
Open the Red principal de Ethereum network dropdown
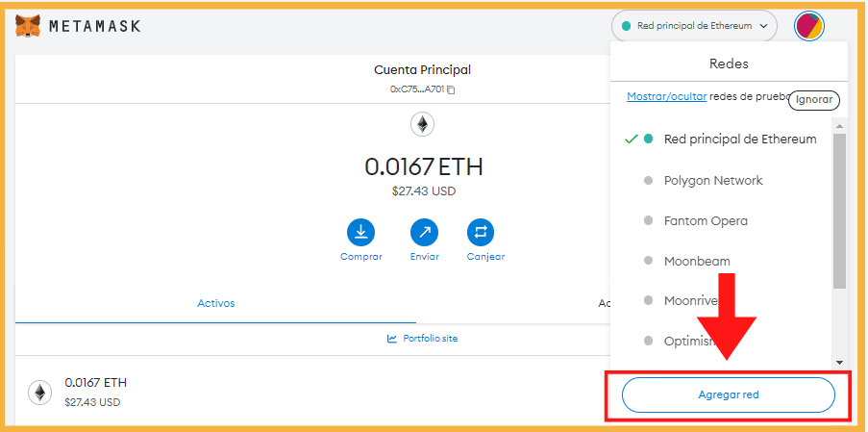(x=694, y=26)
